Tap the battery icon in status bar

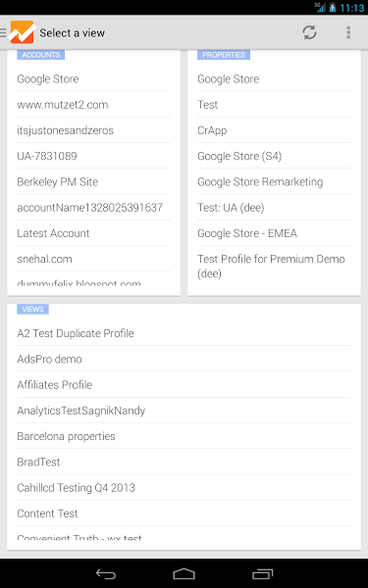point(332,7)
